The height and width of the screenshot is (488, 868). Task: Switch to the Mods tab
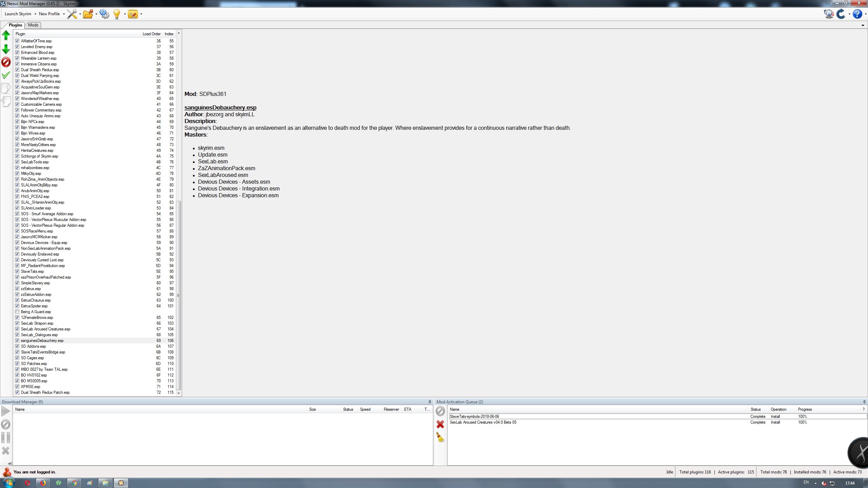coord(33,25)
